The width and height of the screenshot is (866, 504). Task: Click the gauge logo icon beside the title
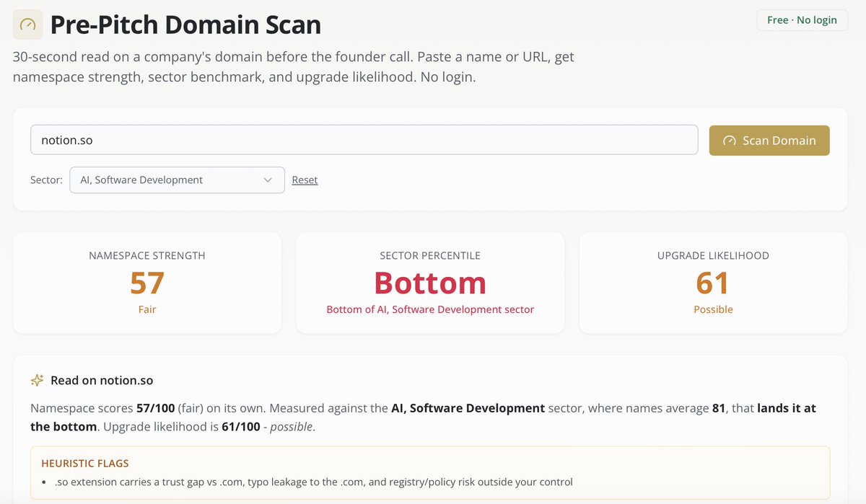coord(27,25)
